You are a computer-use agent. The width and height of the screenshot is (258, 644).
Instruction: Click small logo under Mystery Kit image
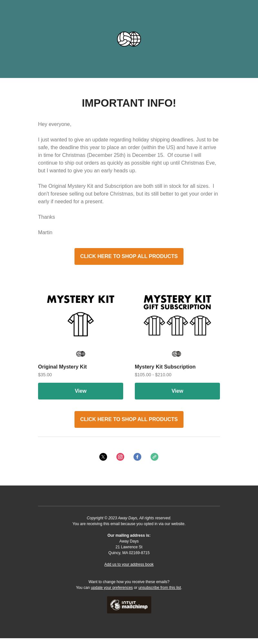[x=81, y=354]
